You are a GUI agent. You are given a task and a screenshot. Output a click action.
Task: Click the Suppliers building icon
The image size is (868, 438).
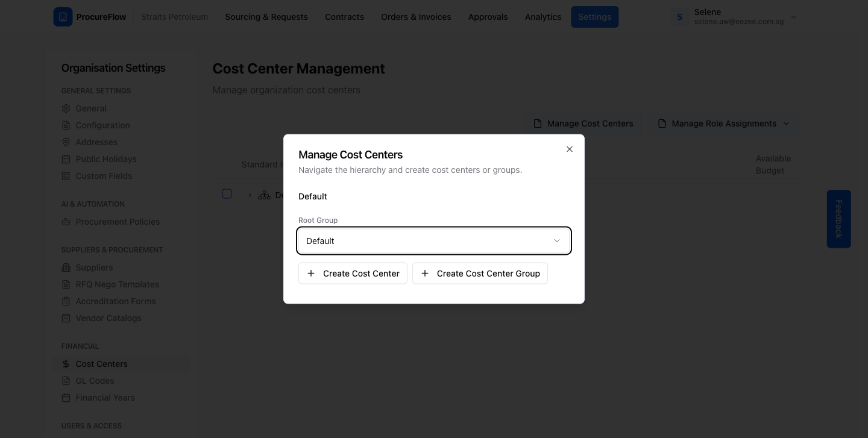click(x=66, y=267)
